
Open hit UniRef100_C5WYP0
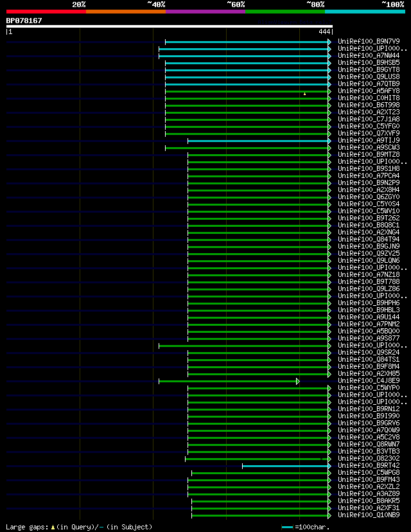click(369, 388)
